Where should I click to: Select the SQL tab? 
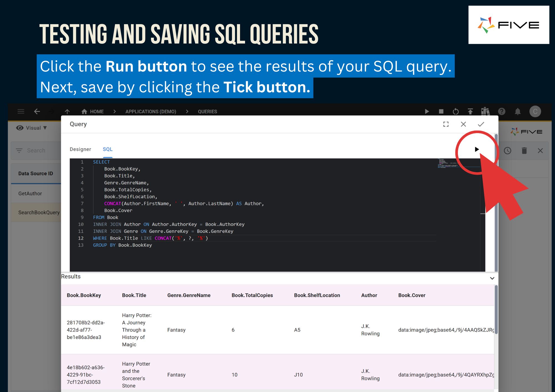coord(108,149)
